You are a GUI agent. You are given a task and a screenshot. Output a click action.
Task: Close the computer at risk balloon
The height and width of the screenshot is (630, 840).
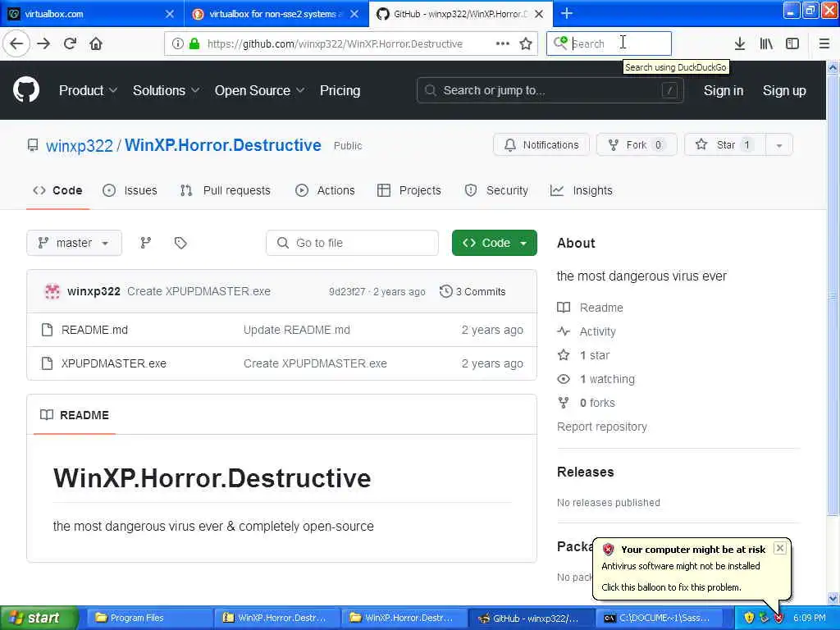pos(780,547)
